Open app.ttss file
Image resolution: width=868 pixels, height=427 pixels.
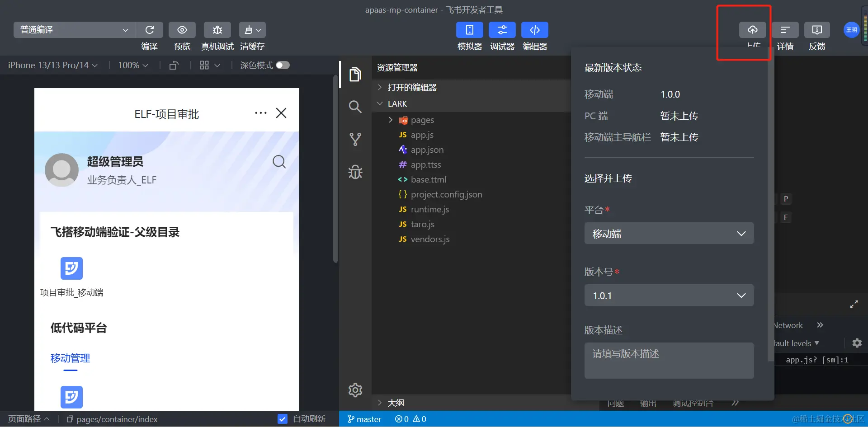coord(471,165)
